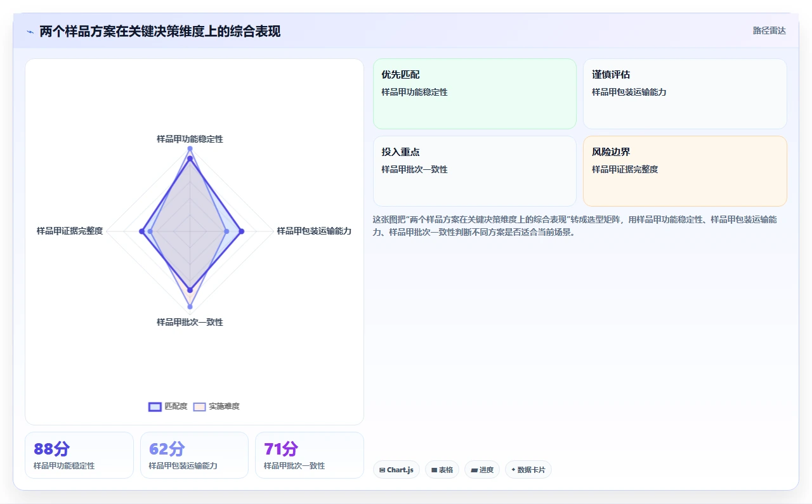Open the 风险边界 quadrant card heading
This screenshot has width=812, height=504.
coord(611,152)
